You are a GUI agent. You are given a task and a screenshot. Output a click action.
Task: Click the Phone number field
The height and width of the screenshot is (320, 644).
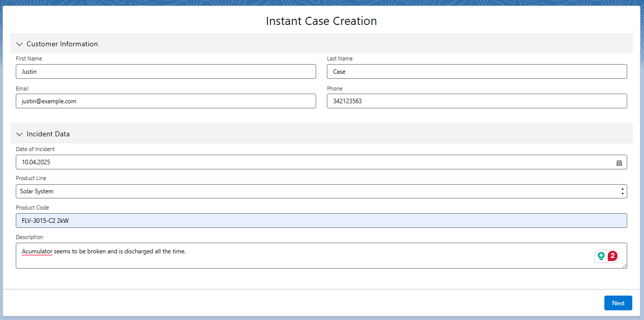click(476, 101)
